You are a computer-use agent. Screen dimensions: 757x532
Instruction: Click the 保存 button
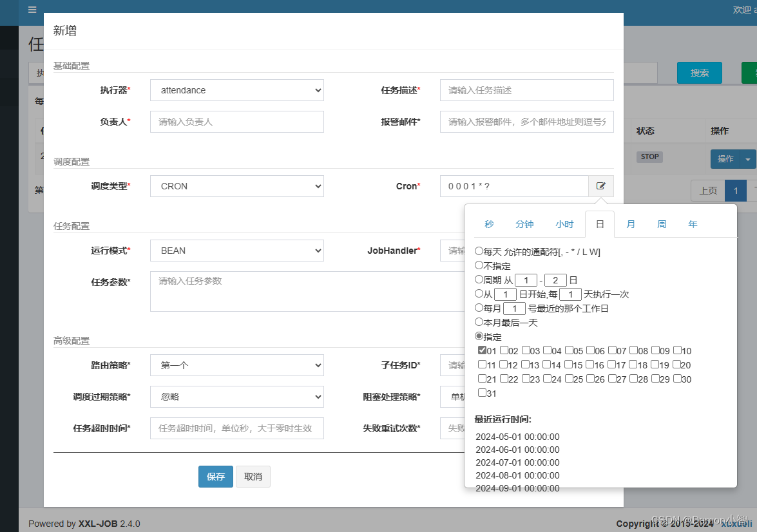(x=215, y=477)
